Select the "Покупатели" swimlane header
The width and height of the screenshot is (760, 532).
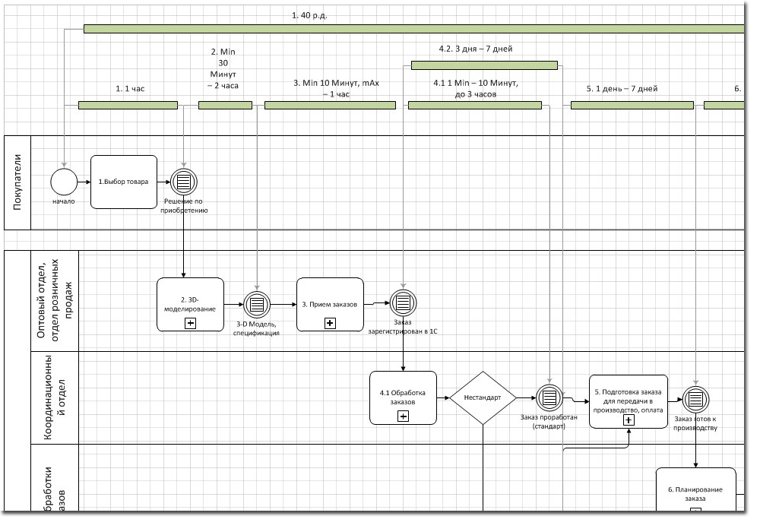tap(18, 182)
